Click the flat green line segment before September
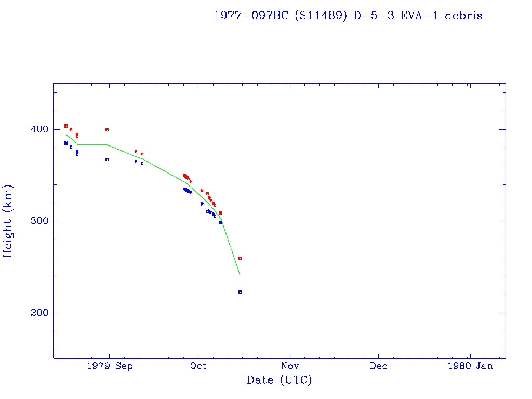Screen dimensions: 532x399 click(x=92, y=144)
